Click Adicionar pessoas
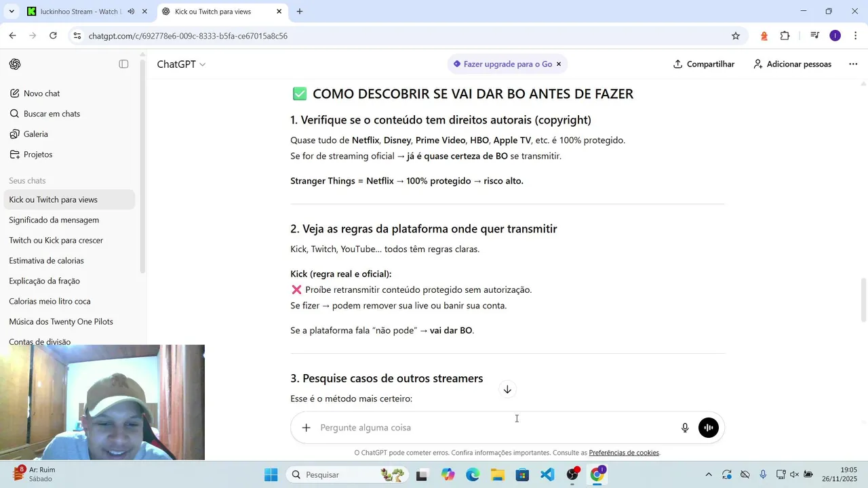The image size is (868, 488). (792, 64)
